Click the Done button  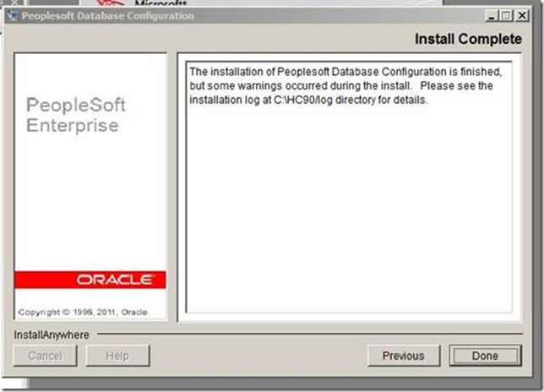click(x=485, y=356)
